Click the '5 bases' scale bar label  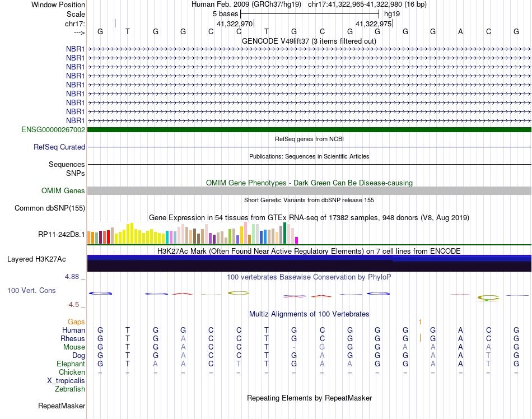pos(225,14)
